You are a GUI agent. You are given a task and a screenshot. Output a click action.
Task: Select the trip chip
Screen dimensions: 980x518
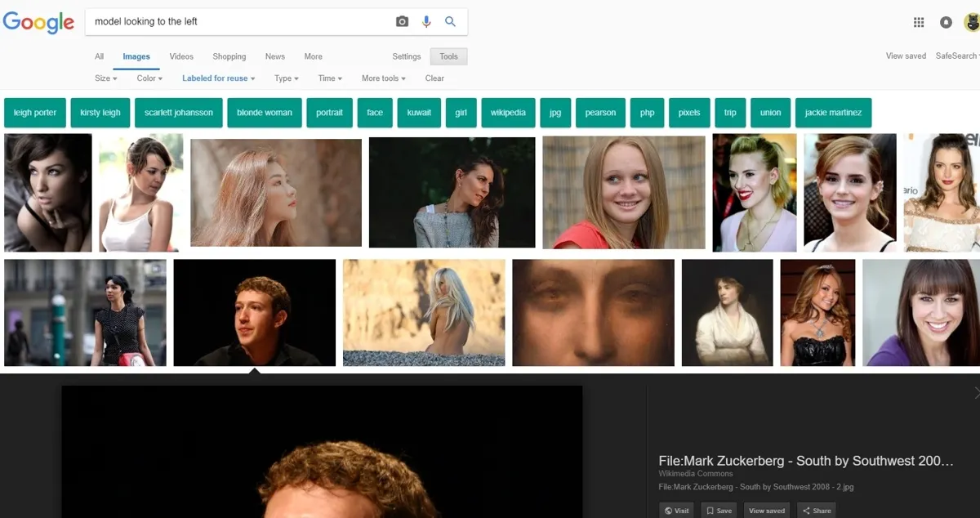pos(730,113)
